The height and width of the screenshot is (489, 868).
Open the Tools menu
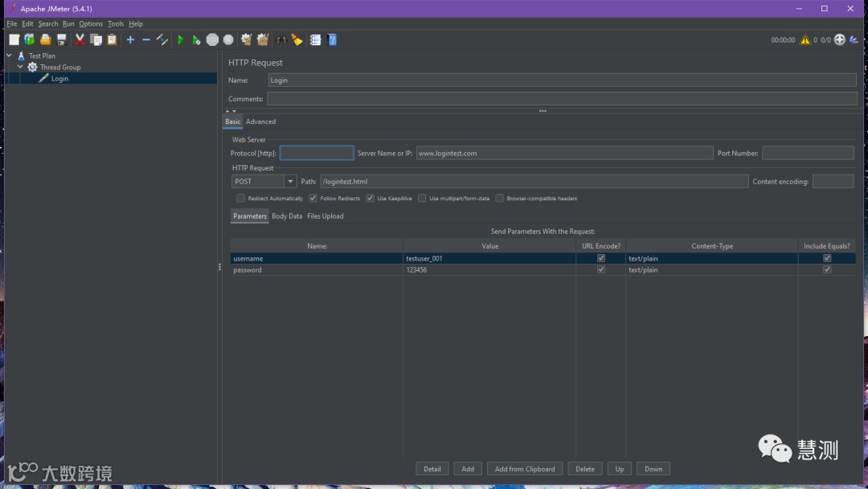pyautogui.click(x=115, y=24)
